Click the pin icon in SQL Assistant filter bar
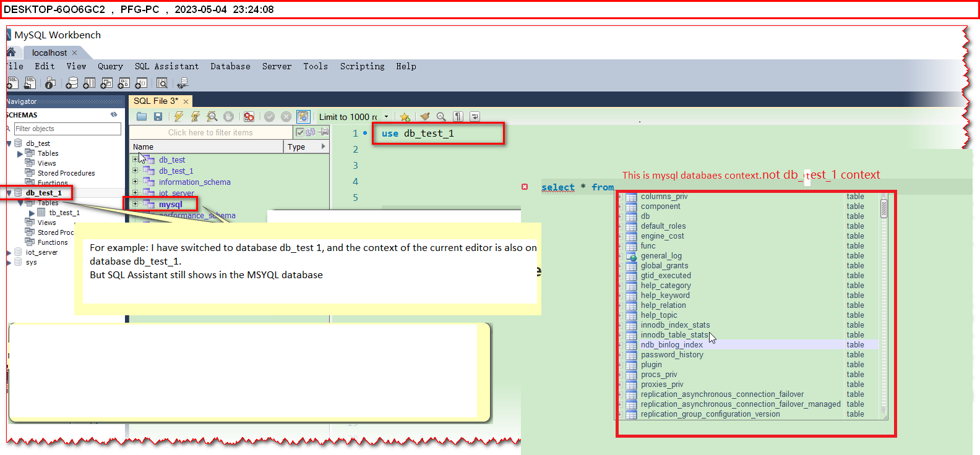The height and width of the screenshot is (455, 980). point(323,132)
